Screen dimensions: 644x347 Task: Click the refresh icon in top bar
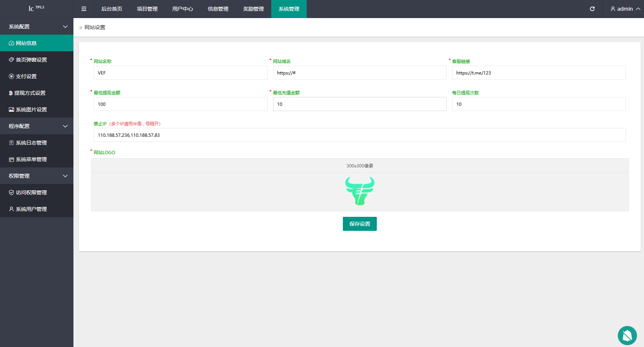click(592, 9)
